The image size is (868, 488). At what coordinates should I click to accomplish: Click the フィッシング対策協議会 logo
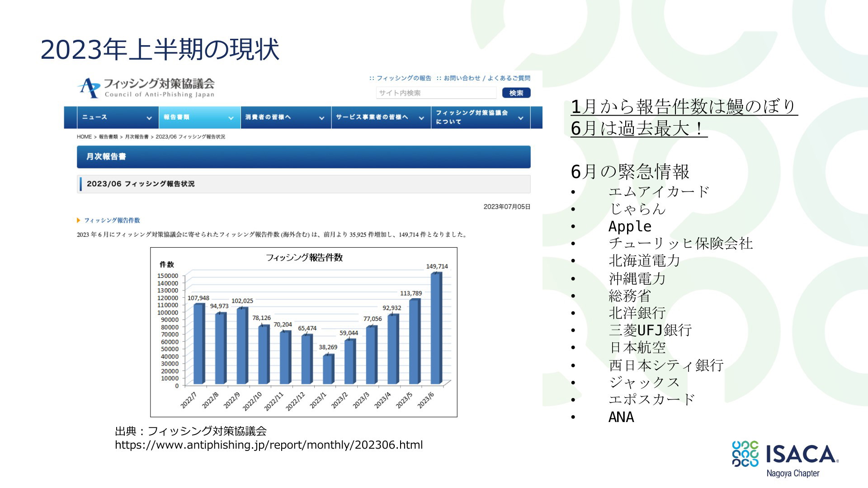(x=146, y=88)
